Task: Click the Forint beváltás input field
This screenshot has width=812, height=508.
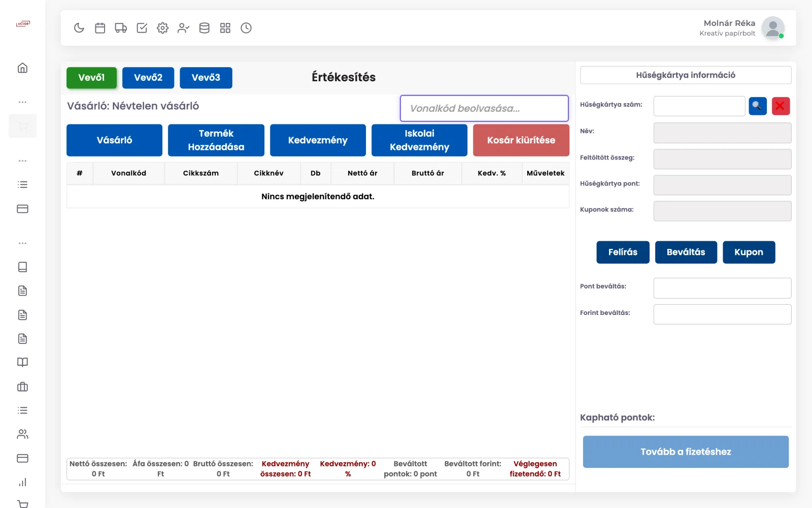Action: tap(722, 314)
